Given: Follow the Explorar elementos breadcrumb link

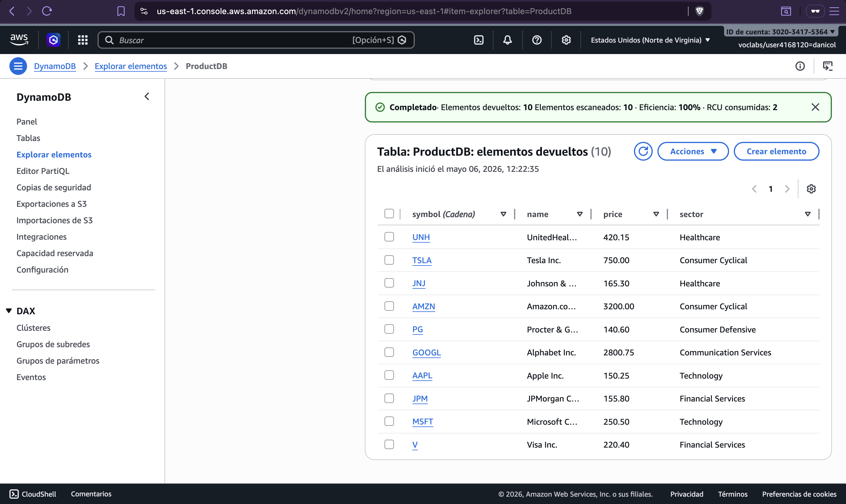Looking at the screenshot, I should (131, 66).
